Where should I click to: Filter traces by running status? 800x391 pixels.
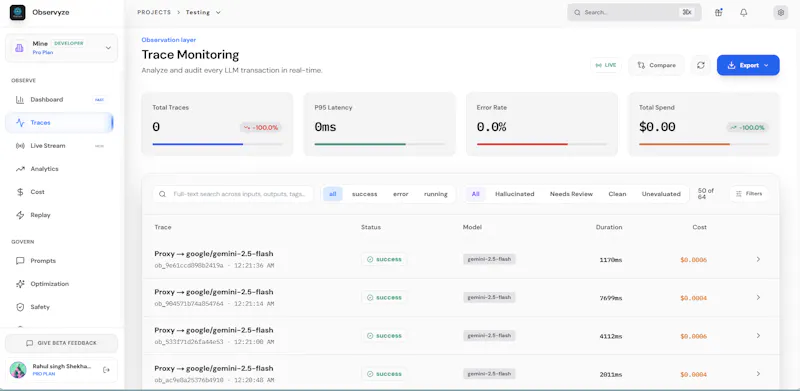pyautogui.click(x=436, y=194)
